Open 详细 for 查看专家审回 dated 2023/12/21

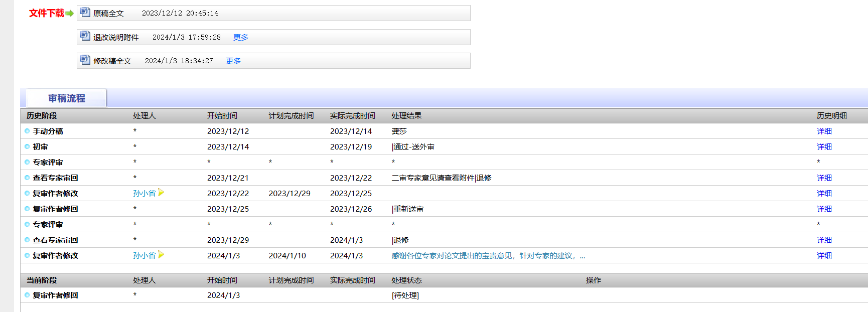824,178
